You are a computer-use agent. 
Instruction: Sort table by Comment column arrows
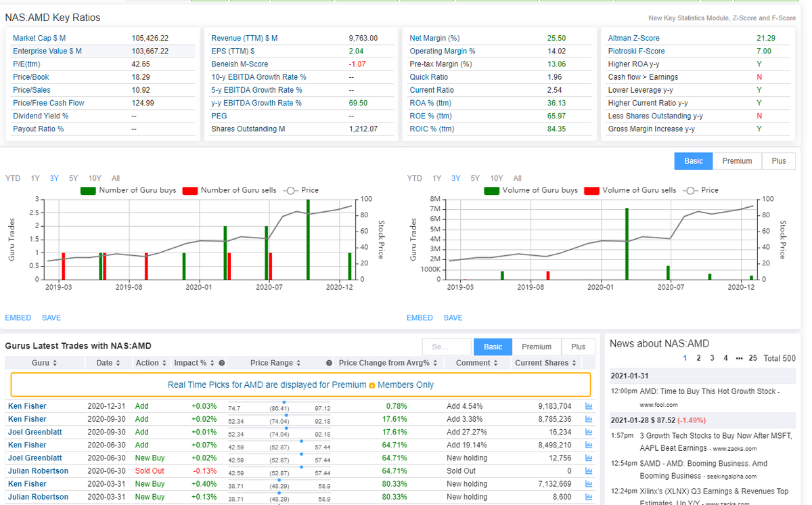(x=495, y=363)
